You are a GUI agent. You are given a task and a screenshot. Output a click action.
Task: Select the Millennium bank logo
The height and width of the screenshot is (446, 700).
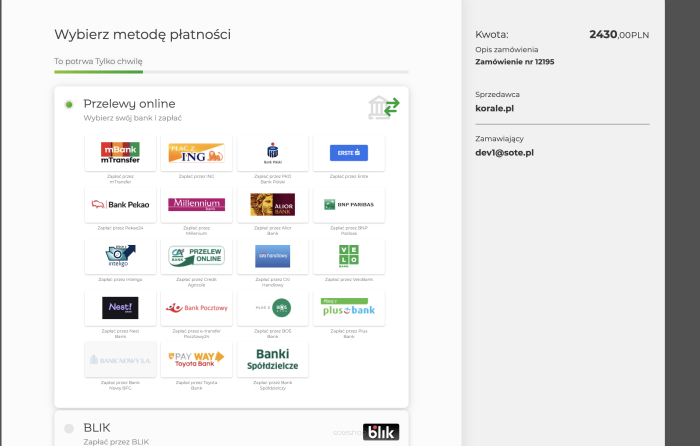tap(196, 204)
